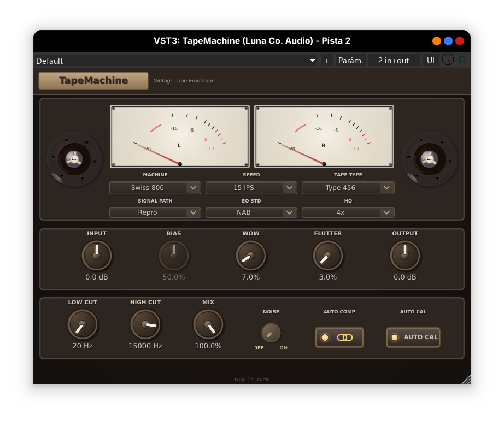Click the knob dial icon beside UI button
This screenshot has width=504, height=421.
[x=447, y=60]
